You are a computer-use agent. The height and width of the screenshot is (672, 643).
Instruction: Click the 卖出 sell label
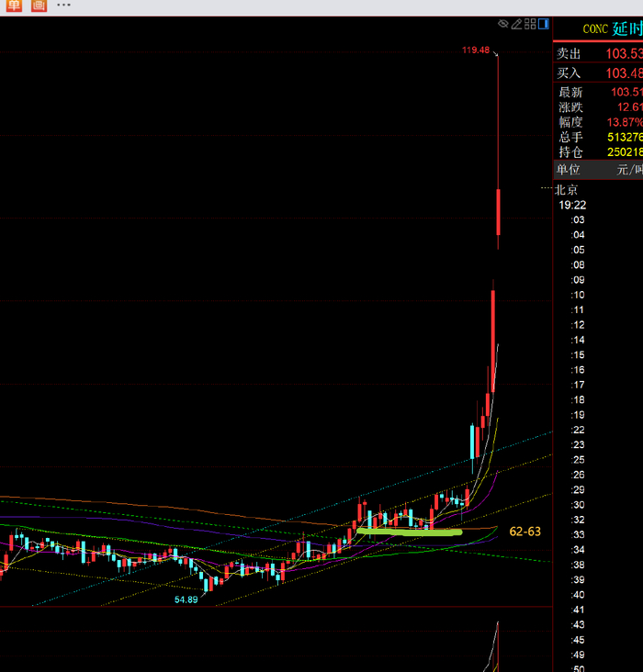569,54
